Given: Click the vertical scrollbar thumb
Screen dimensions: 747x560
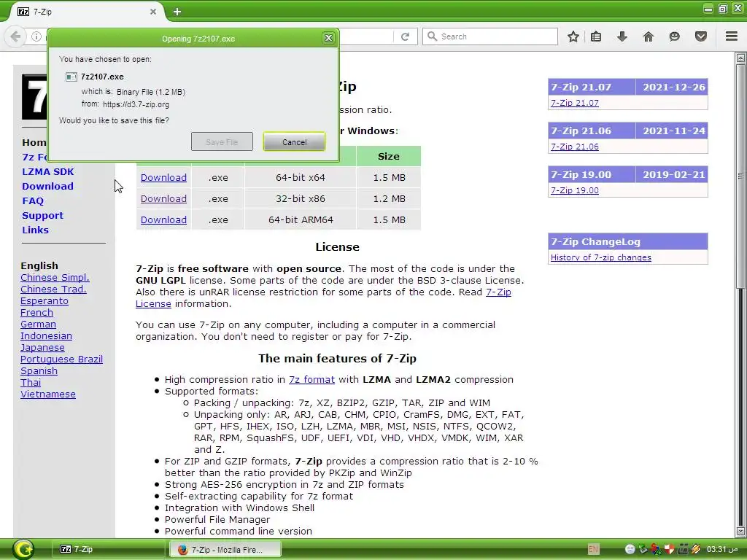Looking at the screenshot, I should [x=740, y=176].
